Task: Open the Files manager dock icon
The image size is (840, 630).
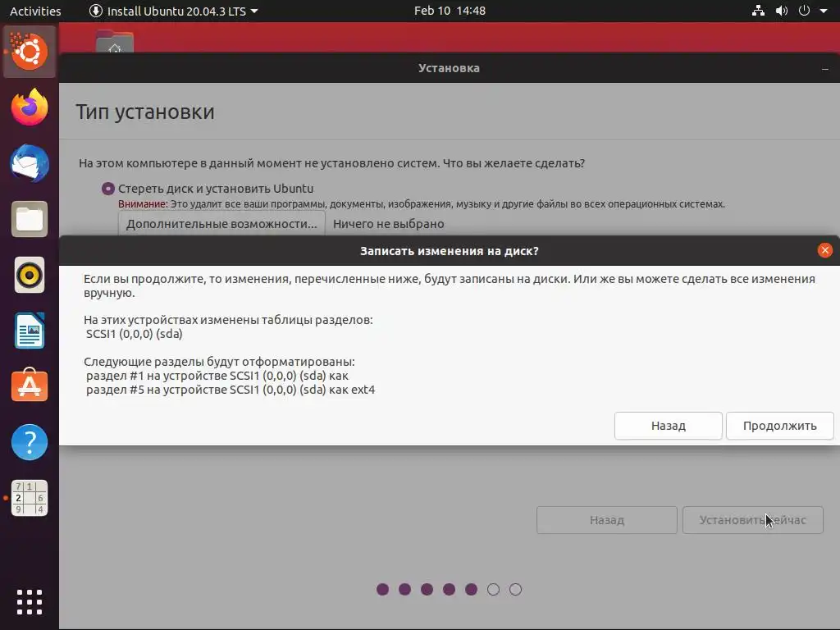Action: coord(30,219)
